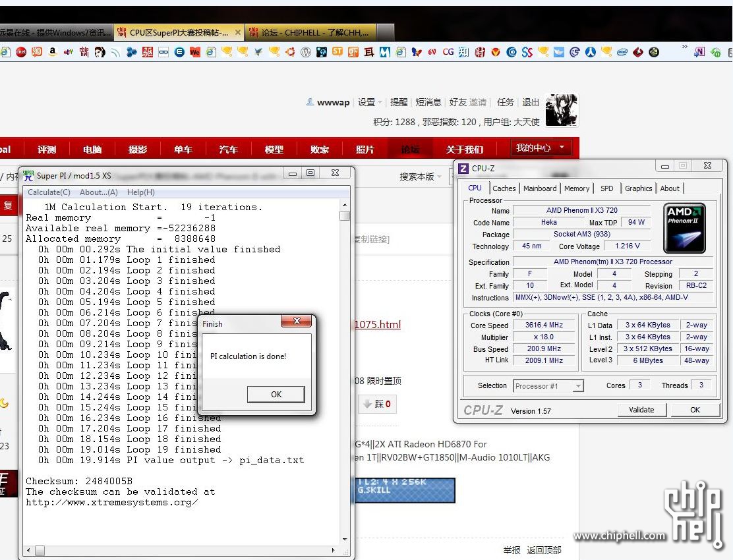This screenshot has height=560, width=733.
Task: Open the 6V bookmark icon
Action: (x=432, y=52)
